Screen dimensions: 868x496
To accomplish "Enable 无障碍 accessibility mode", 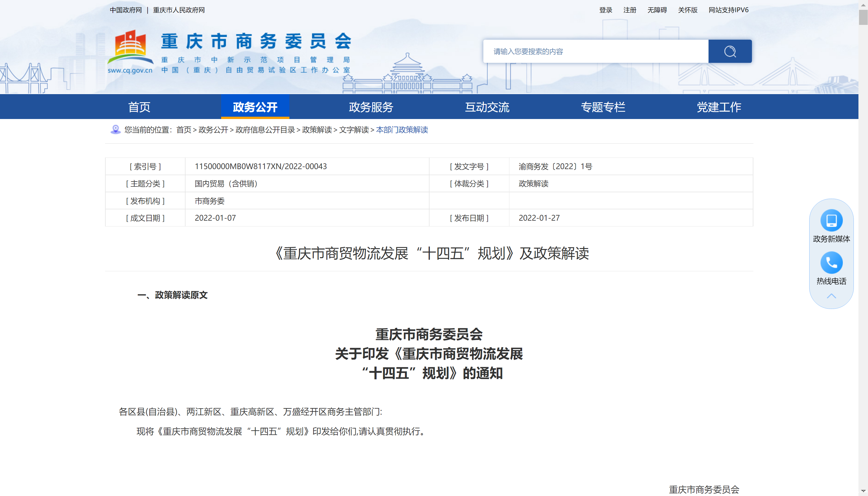I will (x=657, y=10).
